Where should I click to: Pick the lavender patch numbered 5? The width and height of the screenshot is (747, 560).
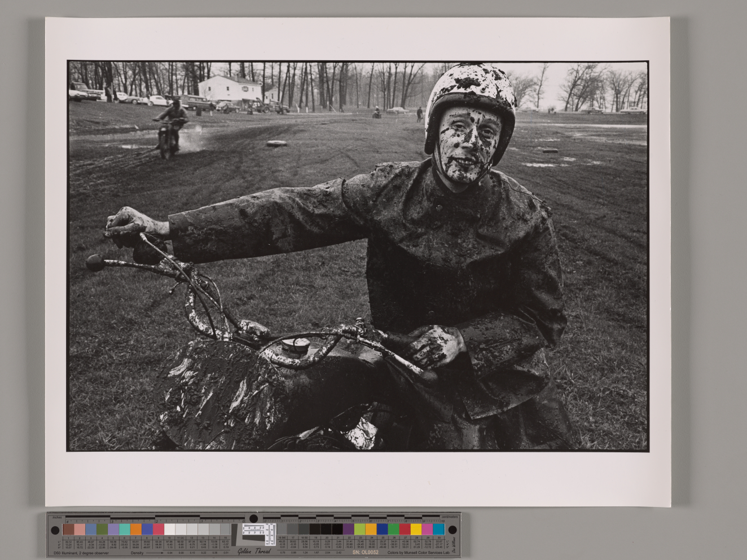pos(113,530)
